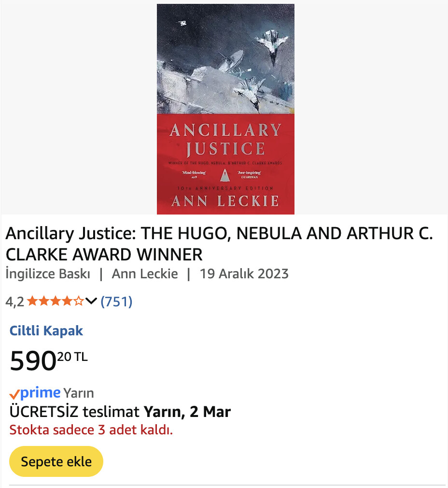Click the orange prime checkmark icon

(14, 394)
